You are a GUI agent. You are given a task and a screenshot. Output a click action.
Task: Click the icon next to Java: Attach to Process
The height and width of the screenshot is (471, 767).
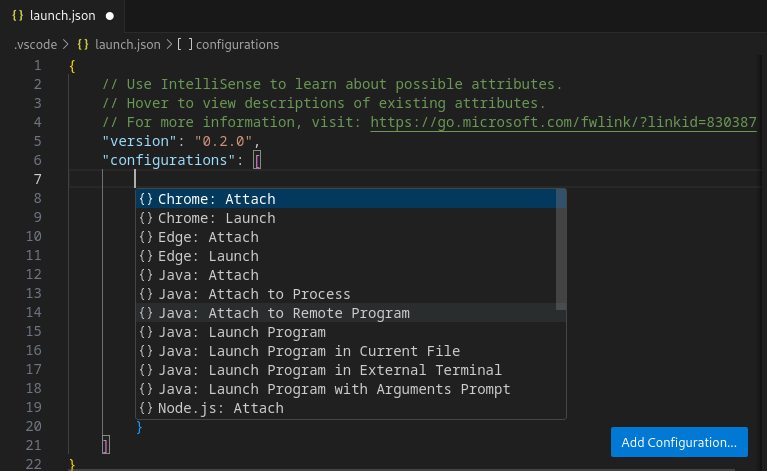coord(146,294)
